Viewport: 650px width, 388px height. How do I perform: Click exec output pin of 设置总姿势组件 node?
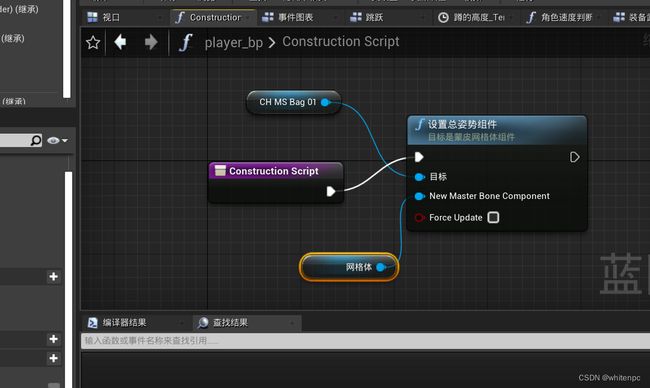click(x=575, y=157)
